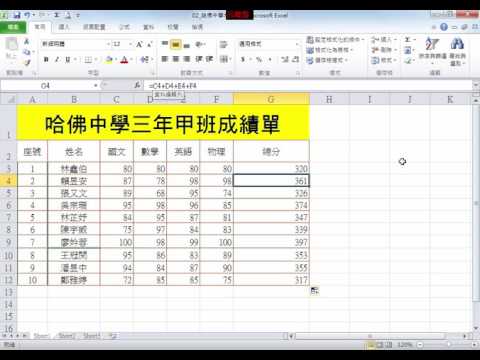Apply comma style format
Image resolution: width=480 pixels, height=360 pixels.
coord(270,59)
